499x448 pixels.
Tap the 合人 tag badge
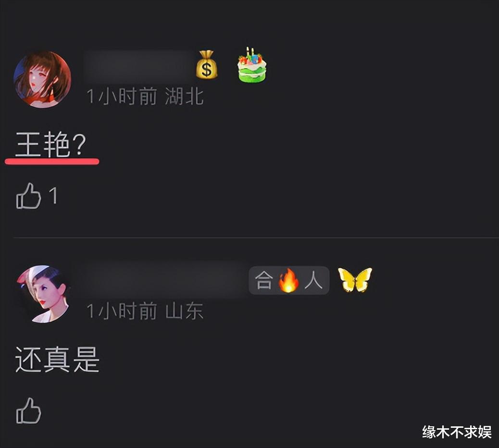tap(289, 280)
